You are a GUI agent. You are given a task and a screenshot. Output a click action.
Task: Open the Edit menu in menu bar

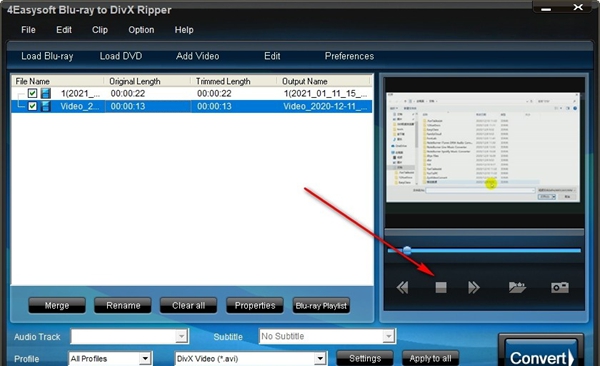click(64, 30)
